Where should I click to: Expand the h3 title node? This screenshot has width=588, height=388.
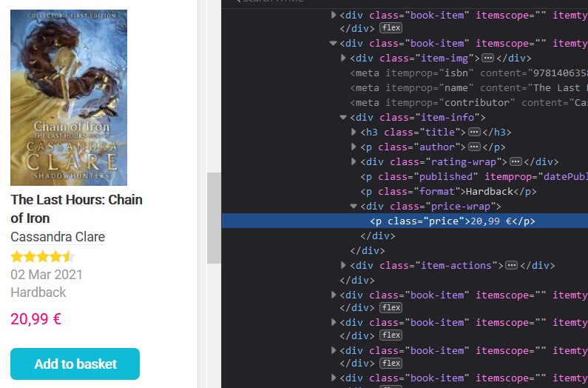[354, 133]
